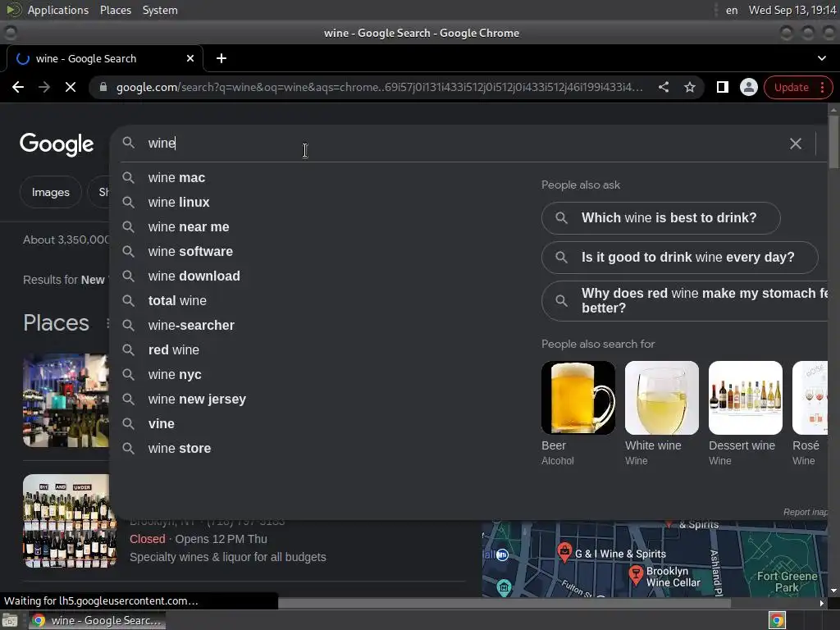The image size is (840, 630).
Task: Choose the 'vine' suggestion
Action: coord(162,424)
